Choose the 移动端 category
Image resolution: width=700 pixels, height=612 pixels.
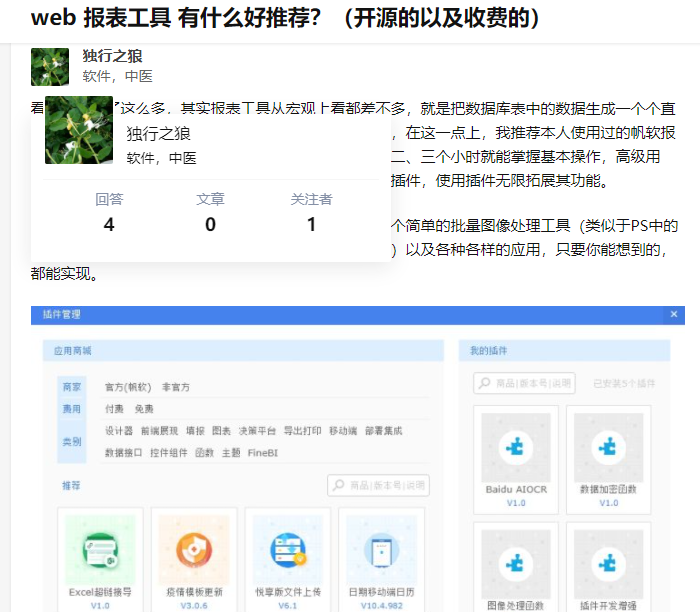coord(343,431)
